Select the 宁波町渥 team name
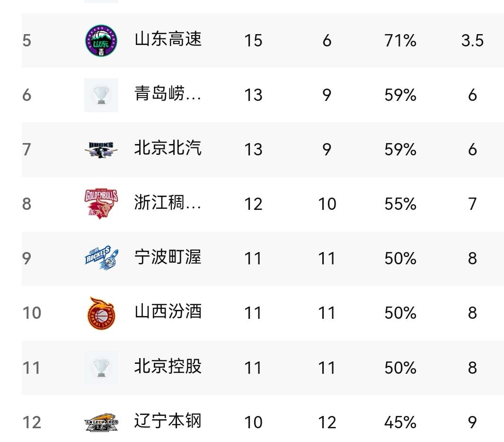This screenshot has height=442, width=504. [168, 257]
